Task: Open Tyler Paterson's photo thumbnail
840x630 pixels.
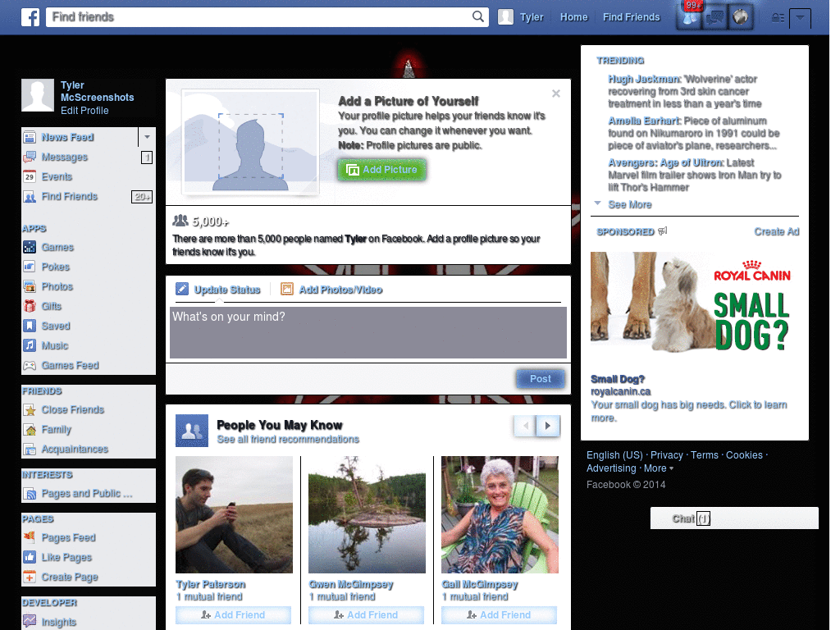Action: pos(234,515)
